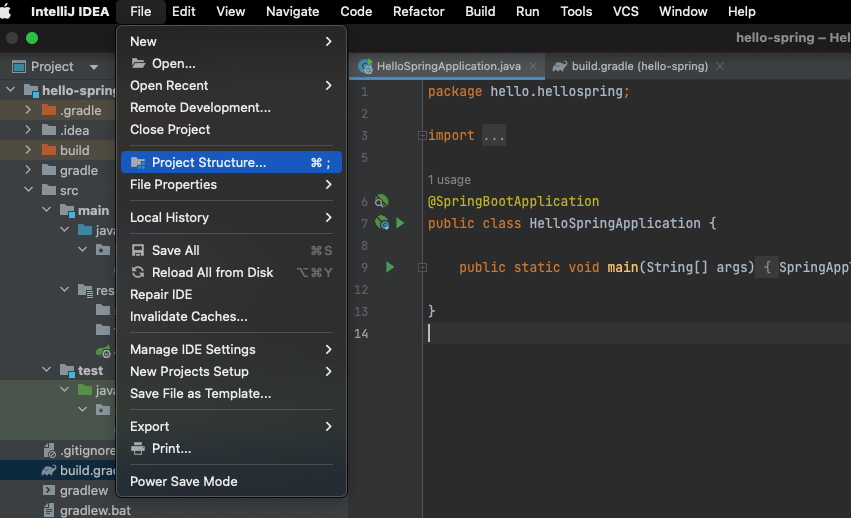Viewport: 851px width, 518px height.
Task: Choose Close Project
Action: [231, 129]
